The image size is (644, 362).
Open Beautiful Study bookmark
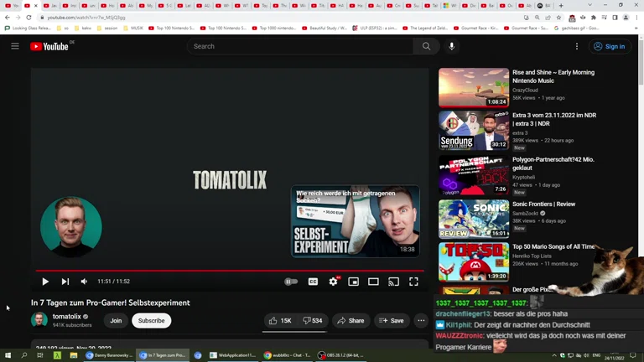click(325, 28)
